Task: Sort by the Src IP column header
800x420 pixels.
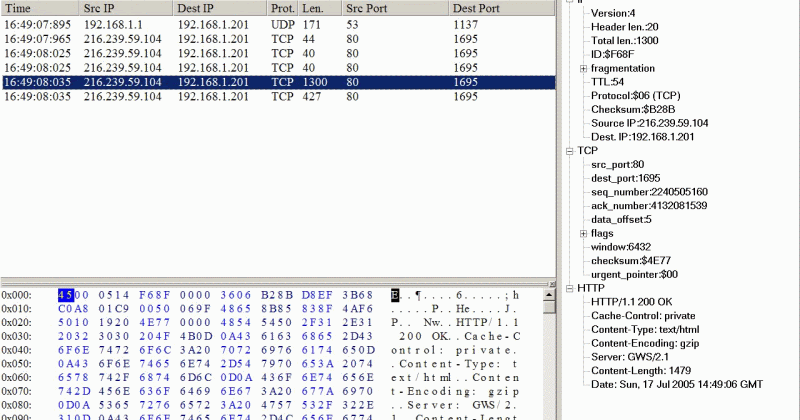Action: (x=126, y=8)
